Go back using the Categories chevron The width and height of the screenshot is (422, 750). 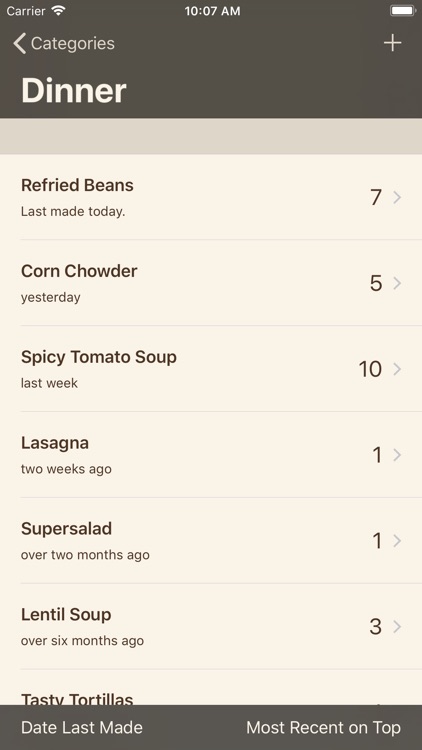pos(20,44)
